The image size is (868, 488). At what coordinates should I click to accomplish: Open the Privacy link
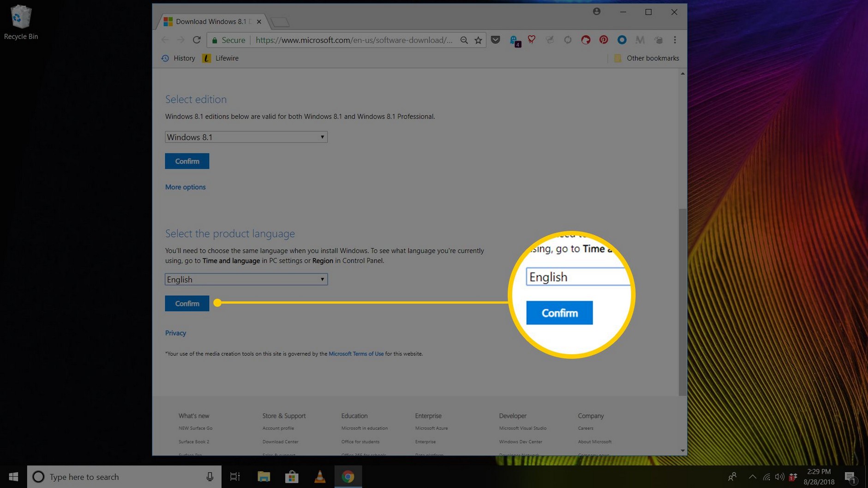(x=175, y=333)
